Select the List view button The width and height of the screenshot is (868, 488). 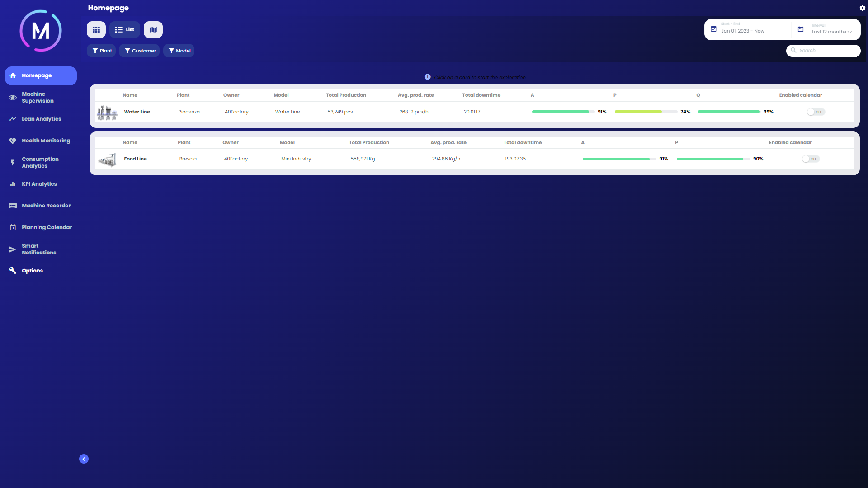pyautogui.click(x=124, y=30)
